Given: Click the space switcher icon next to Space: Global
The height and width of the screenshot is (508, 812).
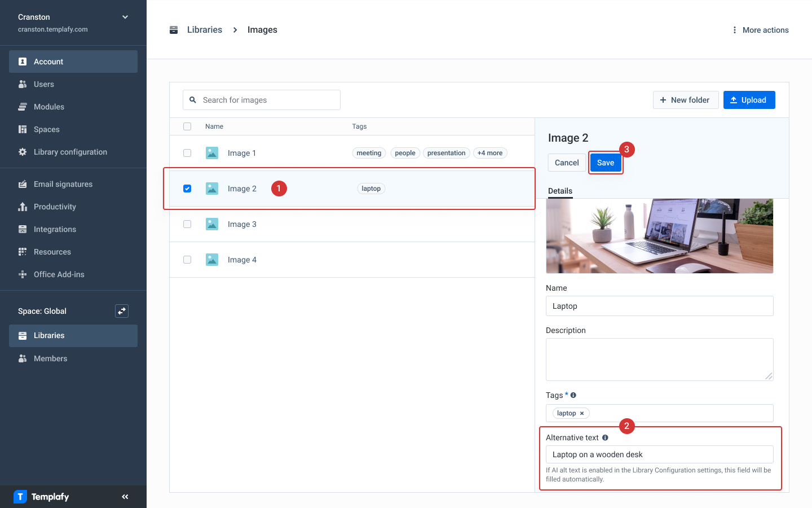Looking at the screenshot, I should 122,311.
